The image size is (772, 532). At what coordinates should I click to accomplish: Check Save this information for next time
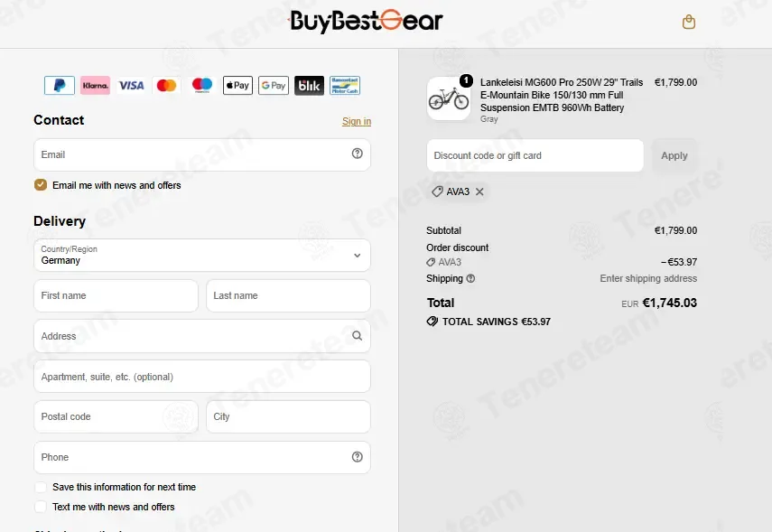pos(41,487)
